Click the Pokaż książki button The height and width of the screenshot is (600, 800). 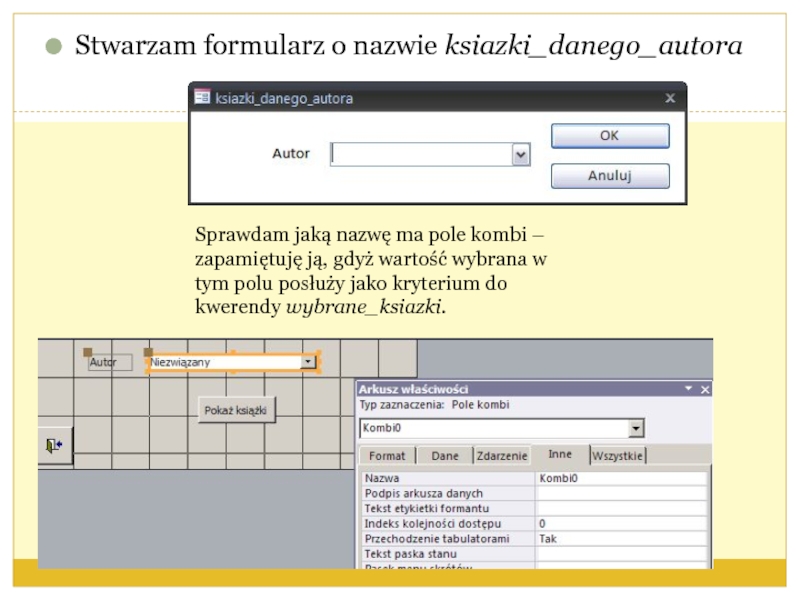pos(235,411)
